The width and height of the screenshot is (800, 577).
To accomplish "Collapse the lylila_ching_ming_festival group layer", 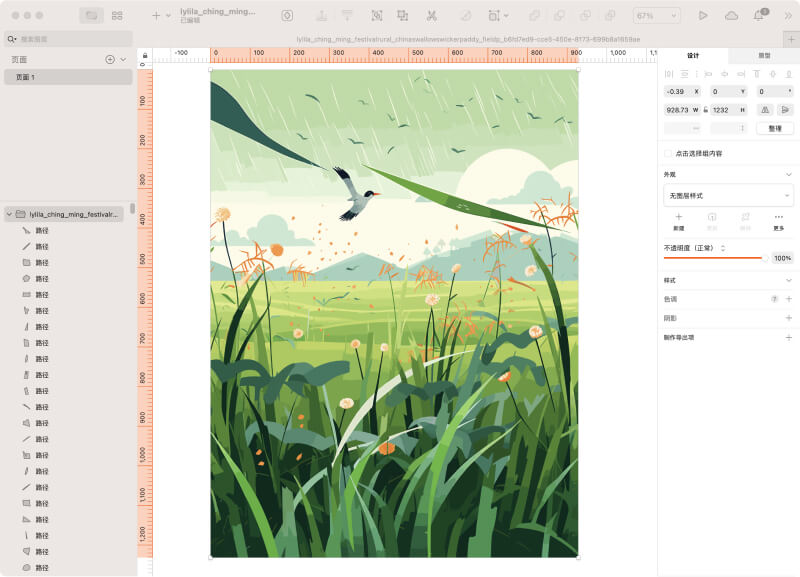I will click(9, 214).
